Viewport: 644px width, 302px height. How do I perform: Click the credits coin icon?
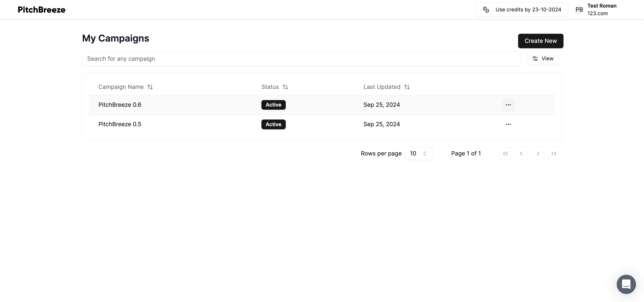[486, 10]
